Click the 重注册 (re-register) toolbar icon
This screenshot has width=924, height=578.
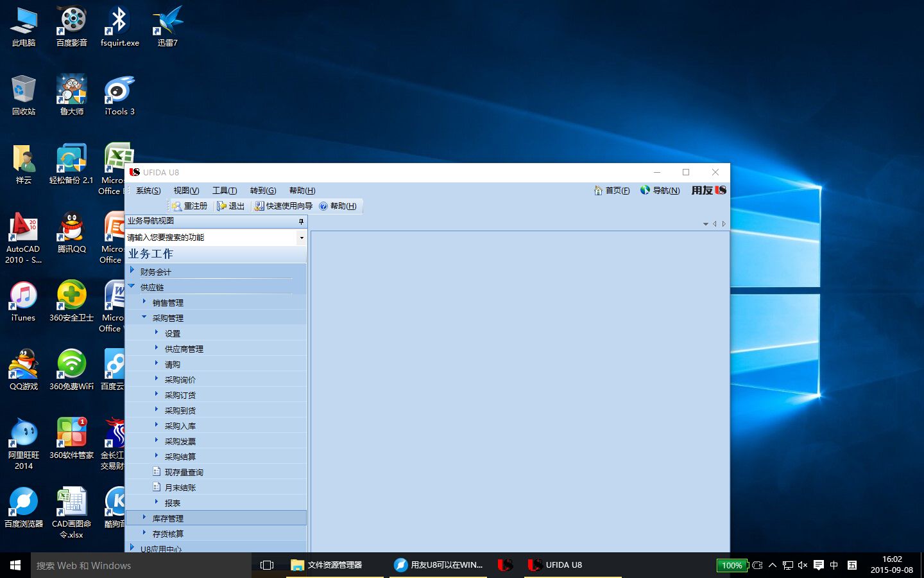point(177,206)
